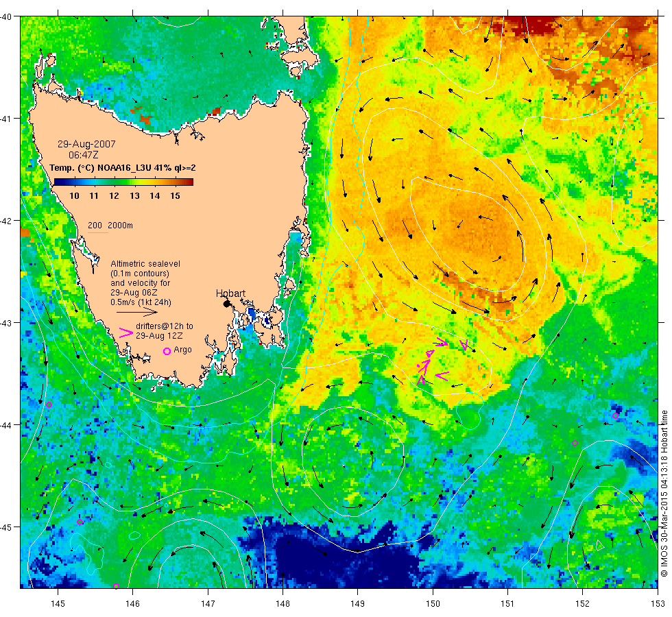Click the 150 longitude axis label
The height and width of the screenshot is (617, 672).
click(x=433, y=604)
